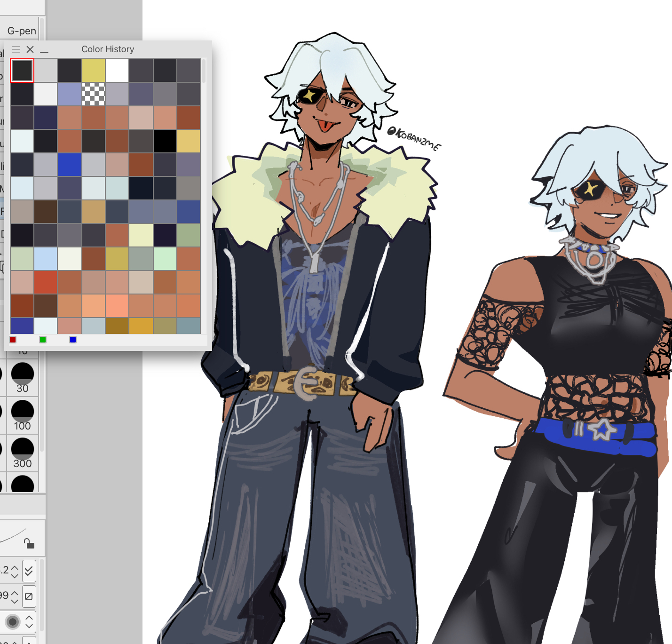Screen dimensions: 672x644
Task: Toggle the blue channel square indicator
Action: pyautogui.click(x=73, y=340)
